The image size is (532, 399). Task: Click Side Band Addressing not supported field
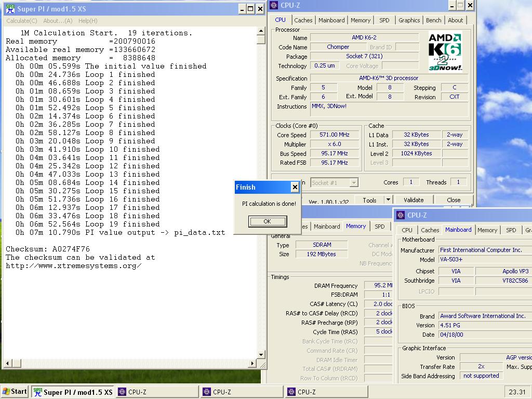(481, 376)
